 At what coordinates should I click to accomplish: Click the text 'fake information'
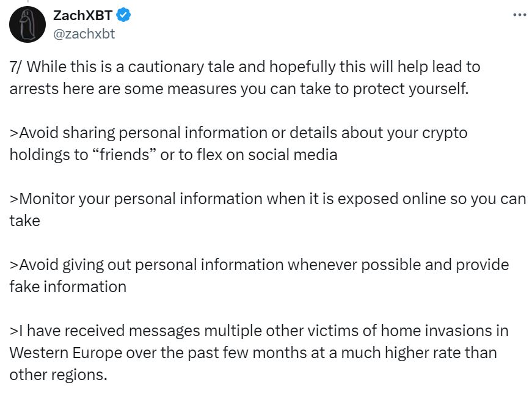(x=68, y=287)
